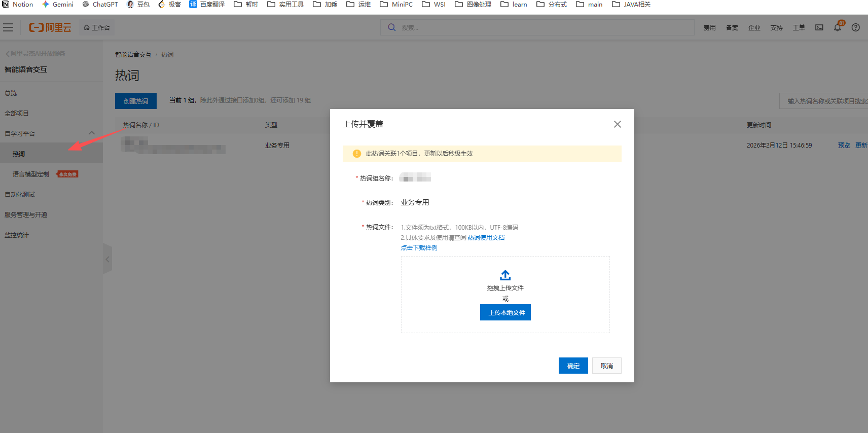The image size is (868, 433).
Task: Open the 备案 header menu
Action: click(732, 28)
